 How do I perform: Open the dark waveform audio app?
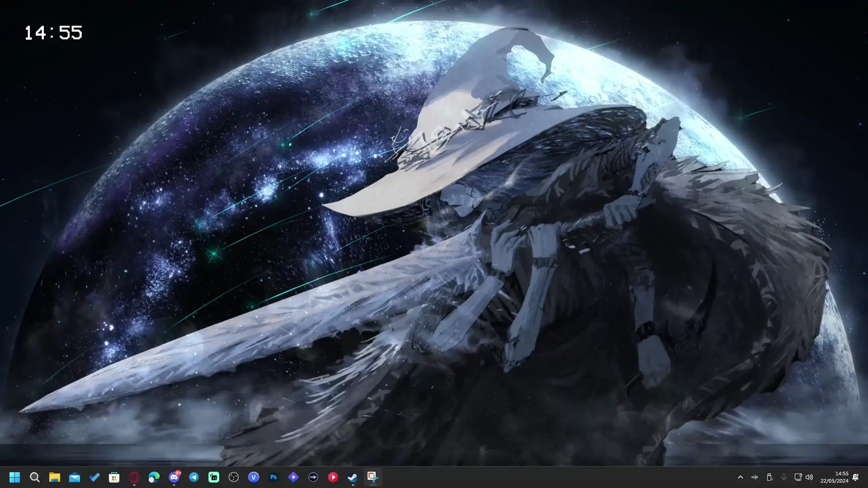[x=313, y=477]
